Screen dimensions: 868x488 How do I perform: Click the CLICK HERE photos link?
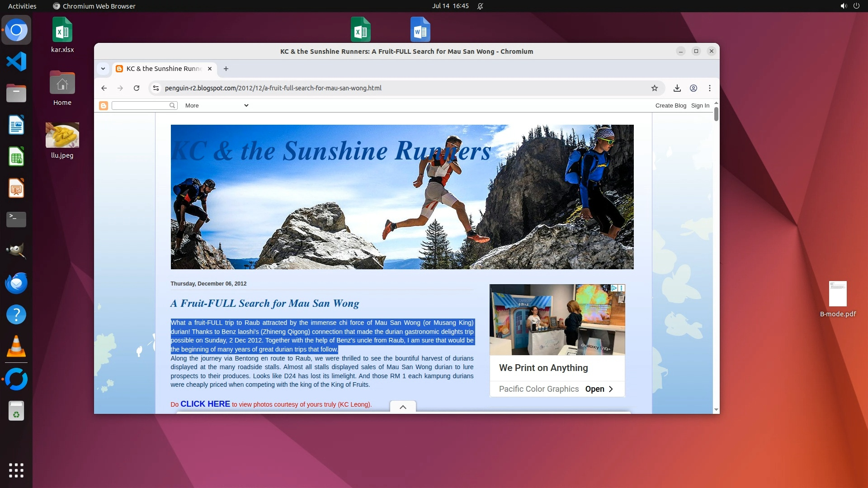click(205, 404)
